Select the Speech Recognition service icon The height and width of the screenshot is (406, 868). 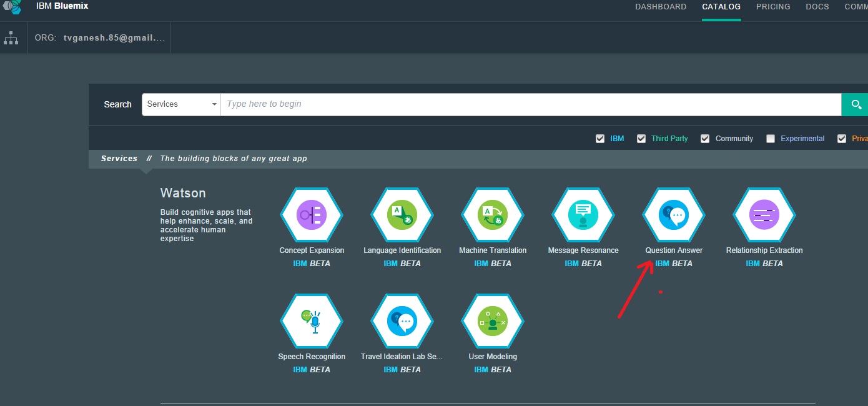coord(311,322)
